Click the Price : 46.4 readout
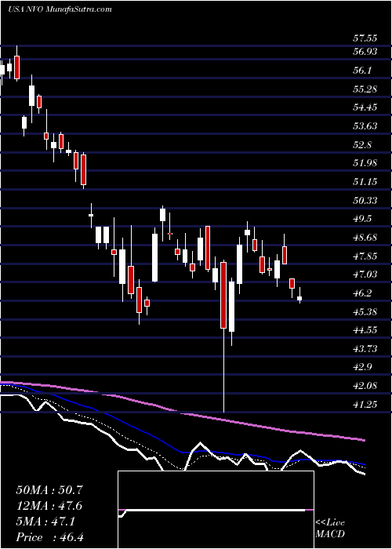 pyautogui.click(x=49, y=537)
